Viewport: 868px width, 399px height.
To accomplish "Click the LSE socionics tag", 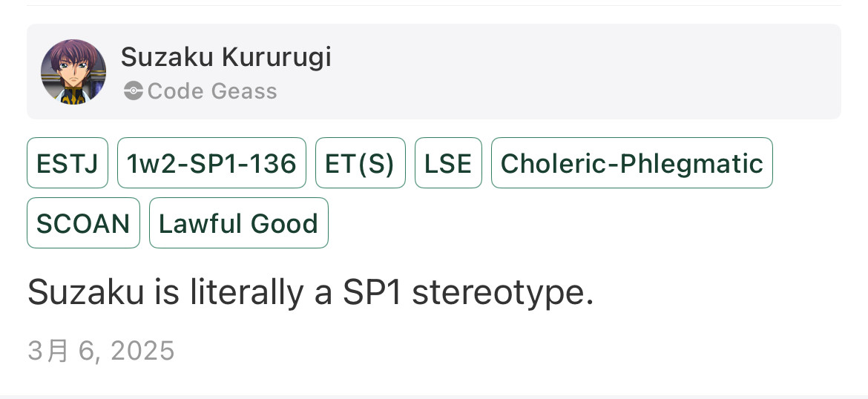I will pyautogui.click(x=448, y=163).
